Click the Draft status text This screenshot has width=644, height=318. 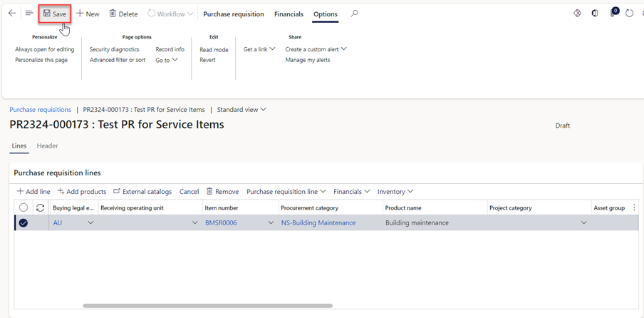click(562, 125)
